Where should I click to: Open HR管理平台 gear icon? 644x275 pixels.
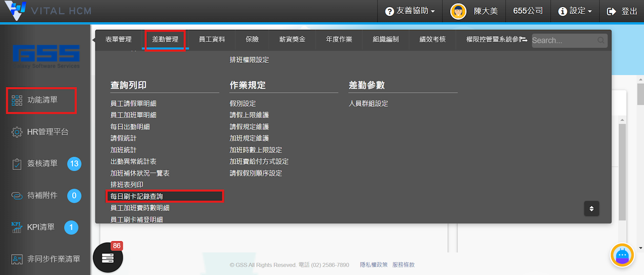pos(17,132)
